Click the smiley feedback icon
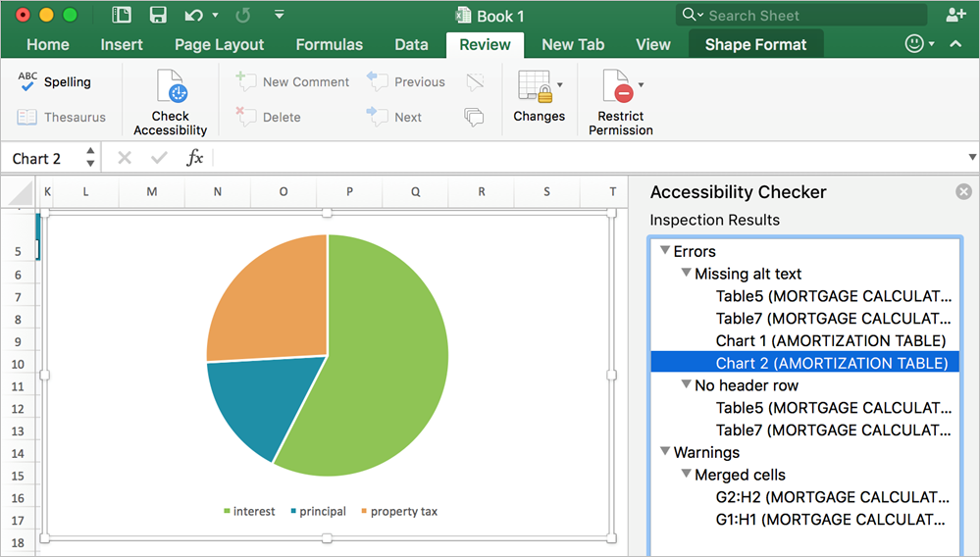 (914, 44)
